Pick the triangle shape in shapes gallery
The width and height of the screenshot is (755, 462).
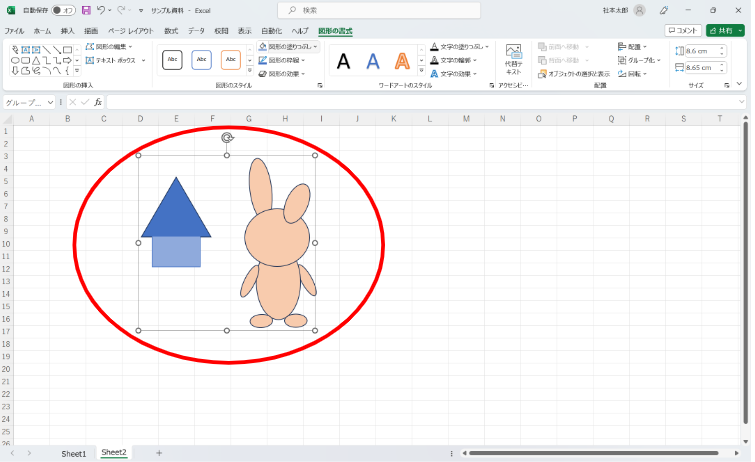tap(36, 61)
